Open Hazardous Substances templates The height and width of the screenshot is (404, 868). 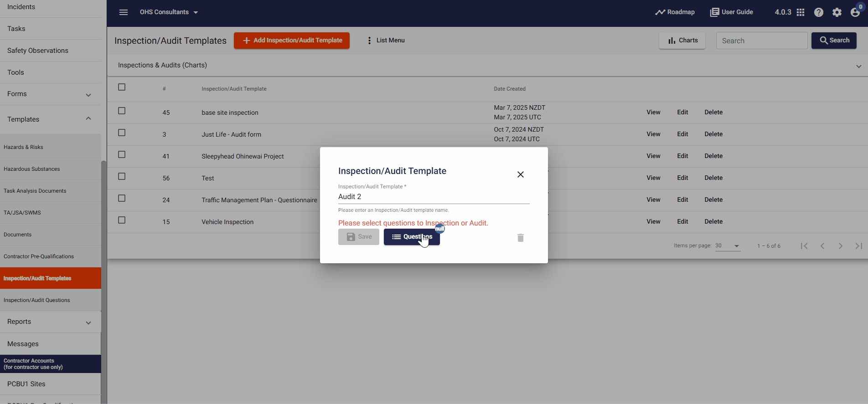coord(51,169)
